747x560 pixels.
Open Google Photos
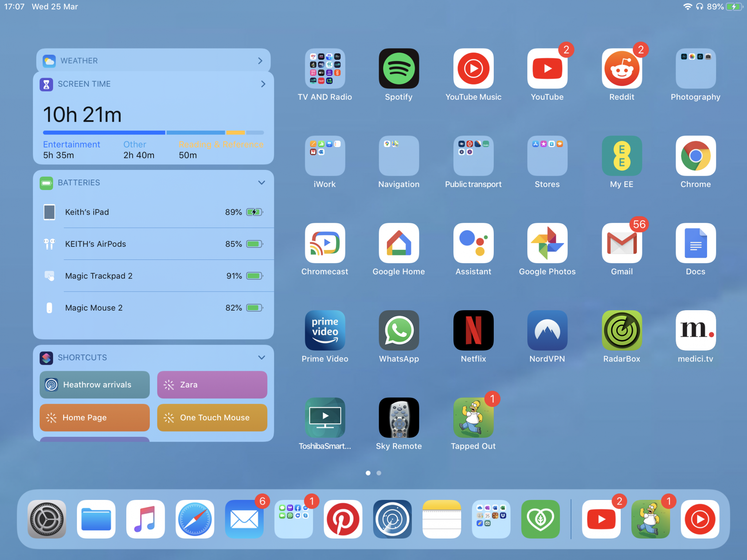[x=547, y=243]
